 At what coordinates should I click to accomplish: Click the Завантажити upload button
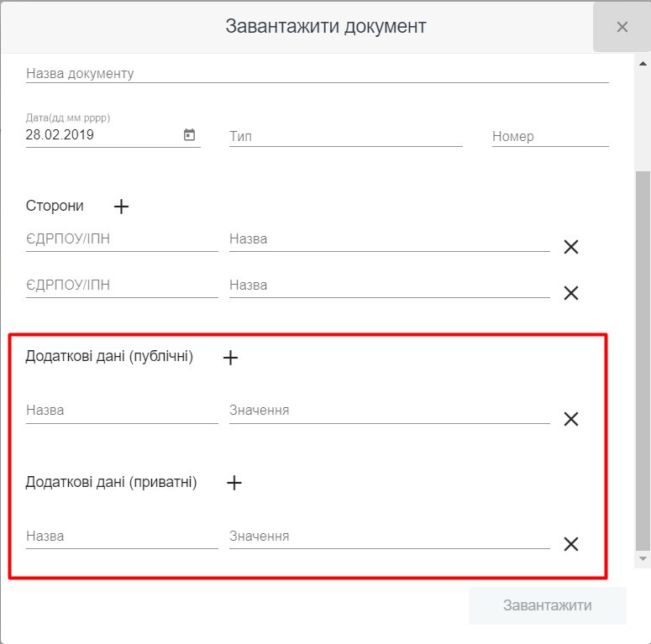pos(547,605)
